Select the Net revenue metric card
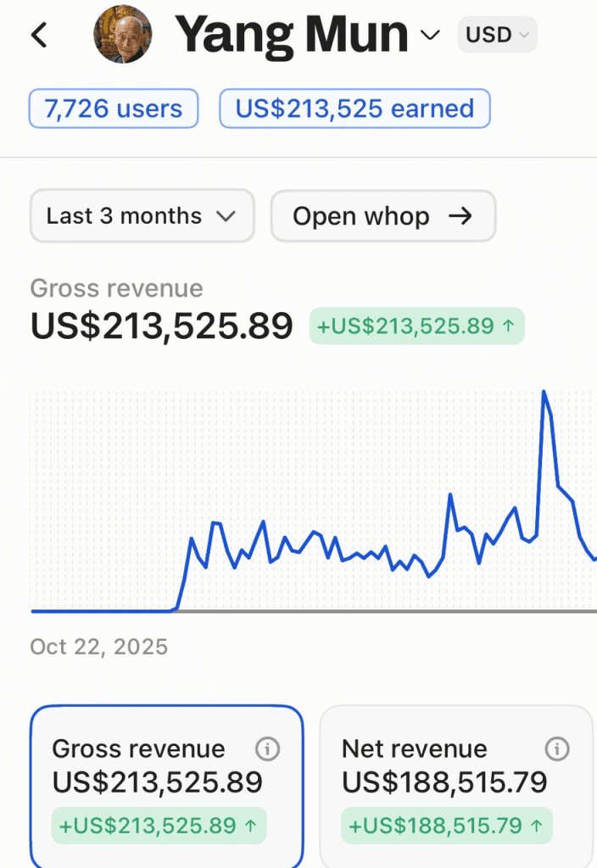Viewport: 597px width, 868px height. tap(456, 784)
